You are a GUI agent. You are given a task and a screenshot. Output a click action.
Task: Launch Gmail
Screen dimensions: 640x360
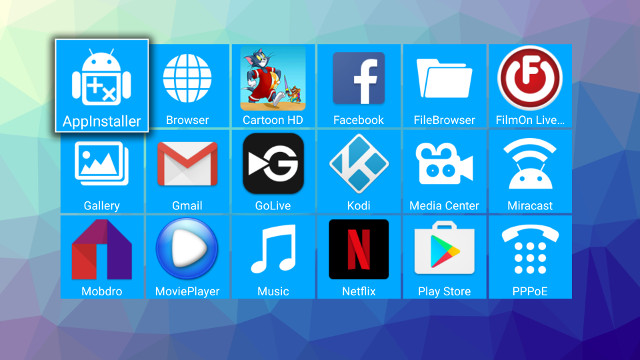(x=187, y=171)
